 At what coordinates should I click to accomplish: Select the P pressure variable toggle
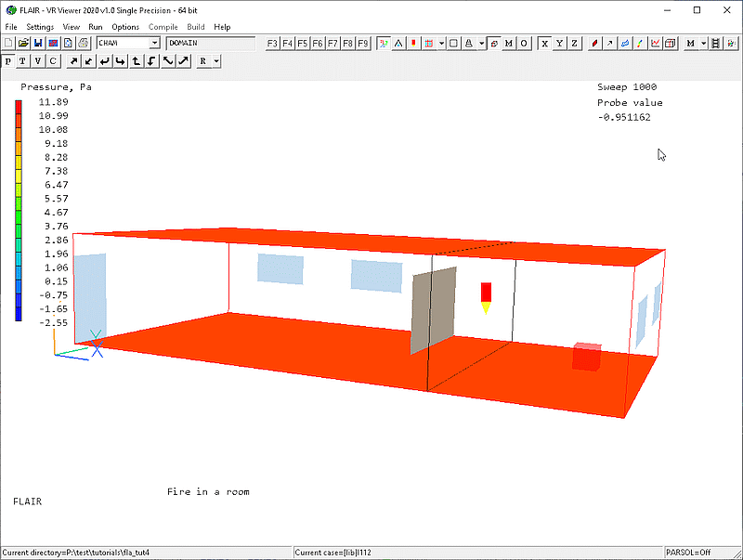(x=8, y=61)
